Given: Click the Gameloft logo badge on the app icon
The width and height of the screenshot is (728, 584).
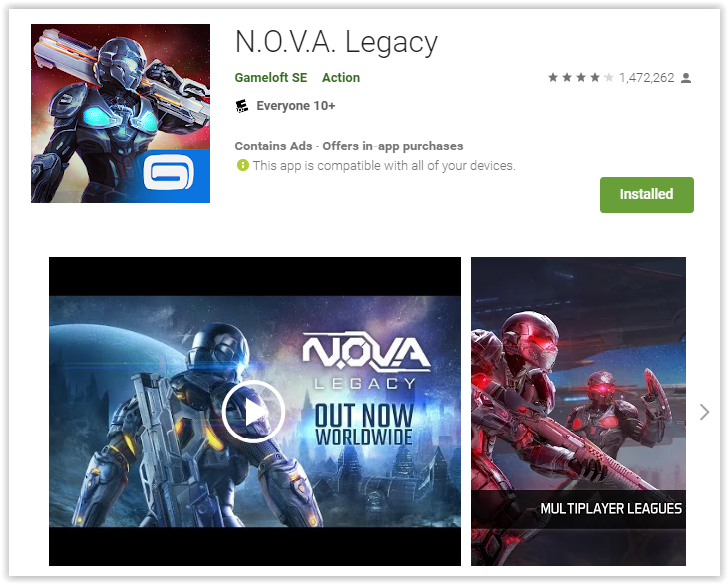Looking at the screenshot, I should [x=169, y=173].
